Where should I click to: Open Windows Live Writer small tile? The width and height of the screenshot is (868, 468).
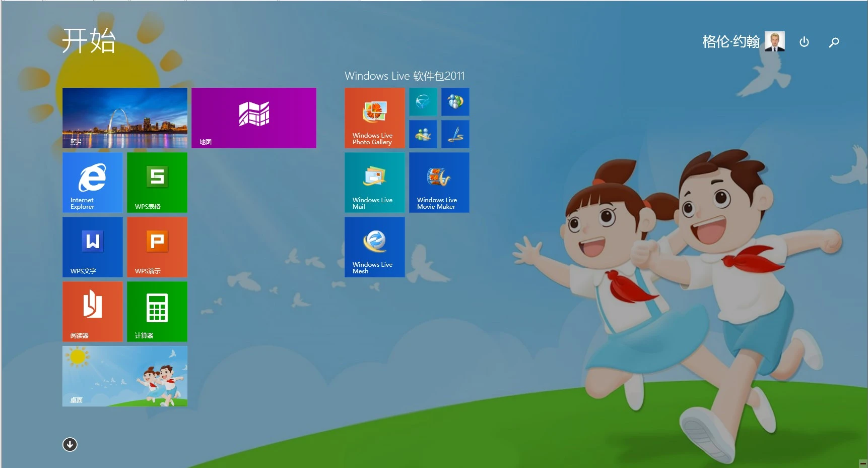tap(455, 134)
